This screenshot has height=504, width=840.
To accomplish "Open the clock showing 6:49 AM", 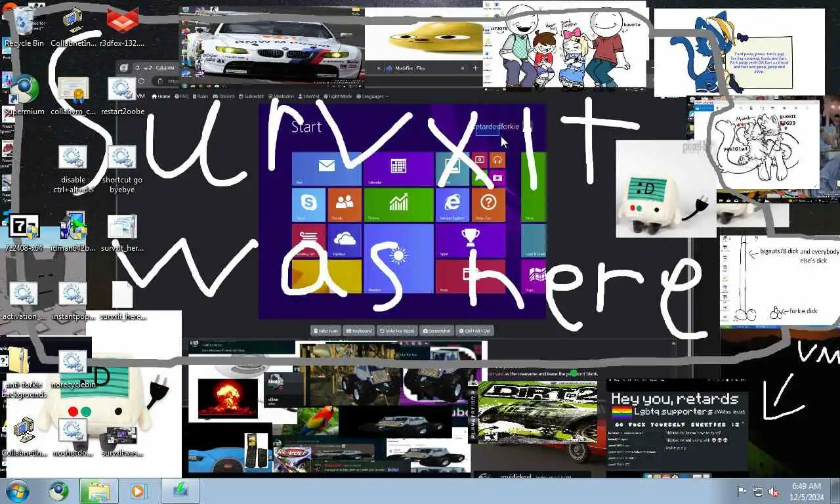I will (x=807, y=492).
